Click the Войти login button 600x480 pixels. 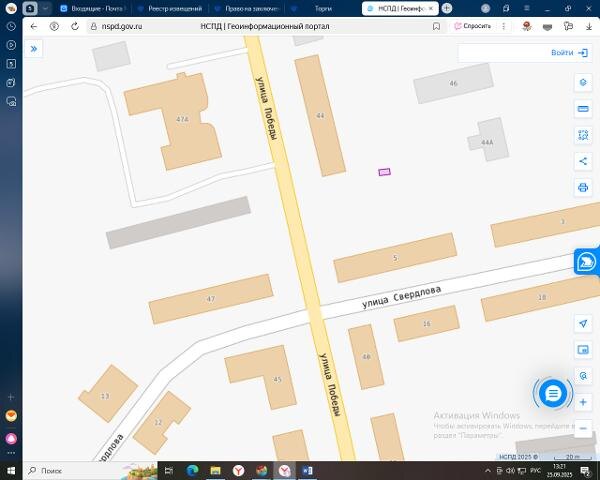point(569,53)
